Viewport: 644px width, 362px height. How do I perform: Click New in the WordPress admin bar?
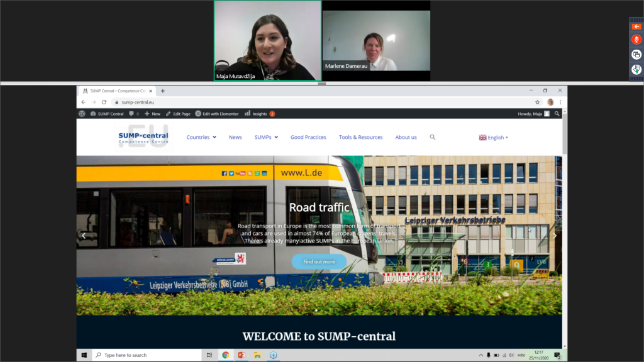tap(152, 114)
